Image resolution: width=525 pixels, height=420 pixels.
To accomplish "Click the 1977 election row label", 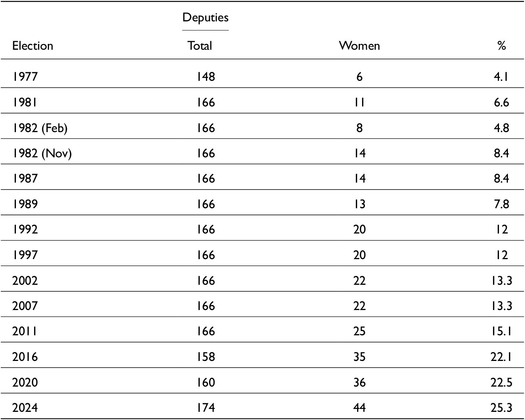I will coord(25,77).
